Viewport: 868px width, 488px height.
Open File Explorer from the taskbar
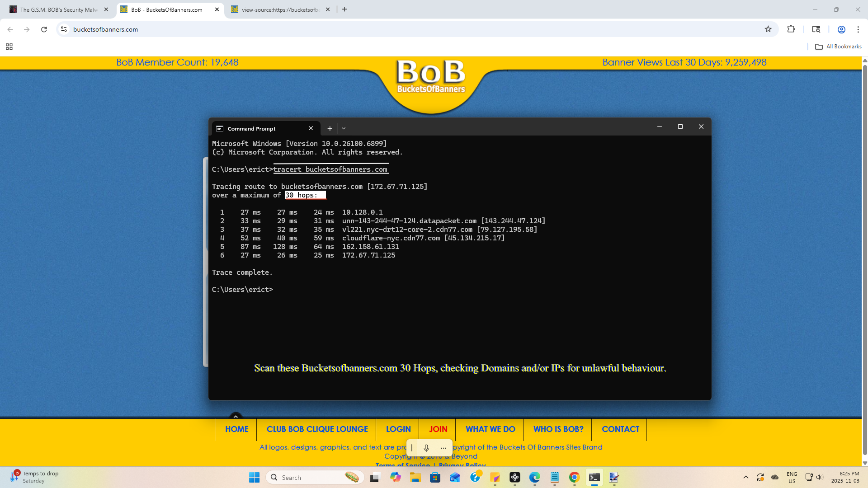415,478
